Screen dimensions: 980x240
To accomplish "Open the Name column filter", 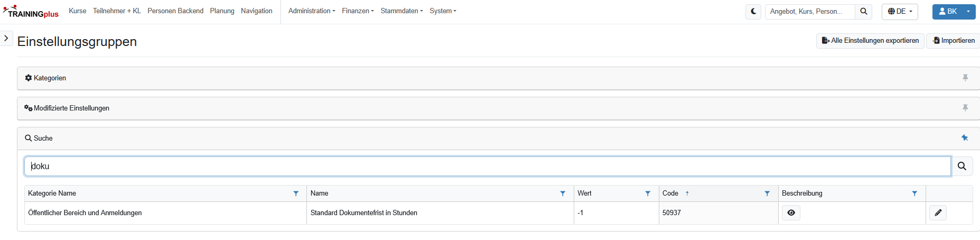I will 563,193.
